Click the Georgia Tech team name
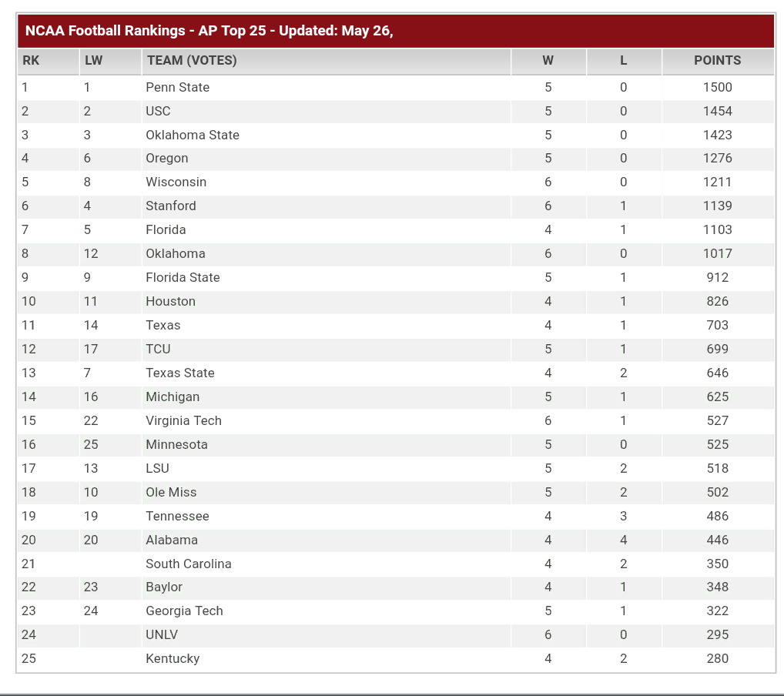784x696 pixels. pos(185,611)
